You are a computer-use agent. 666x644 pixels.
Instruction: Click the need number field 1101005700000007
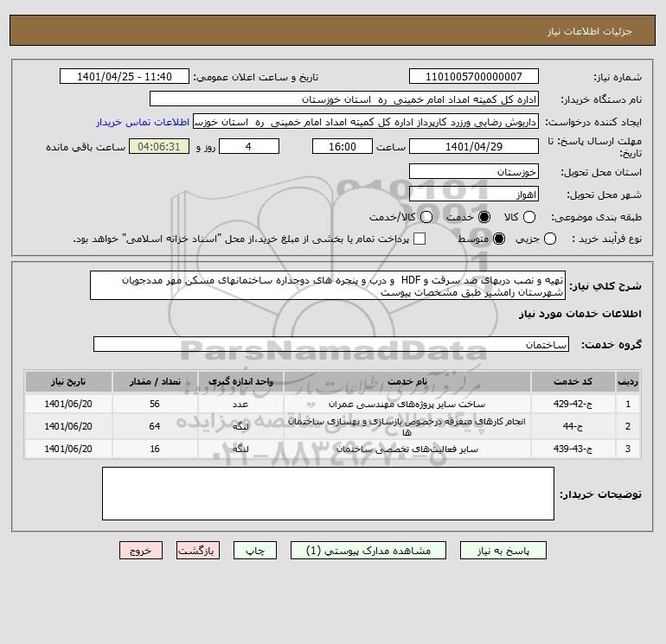click(474, 76)
